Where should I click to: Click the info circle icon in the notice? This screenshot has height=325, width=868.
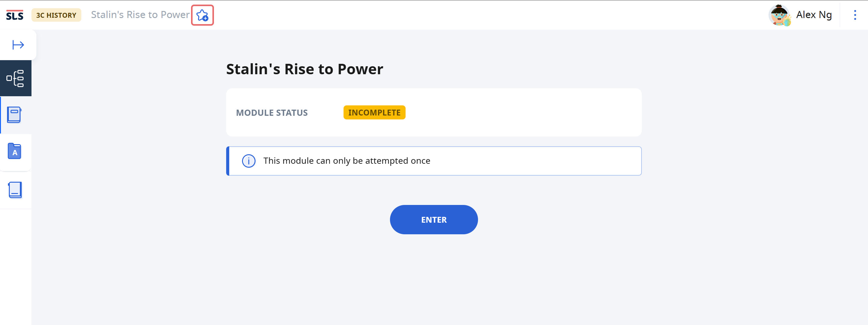[249, 161]
